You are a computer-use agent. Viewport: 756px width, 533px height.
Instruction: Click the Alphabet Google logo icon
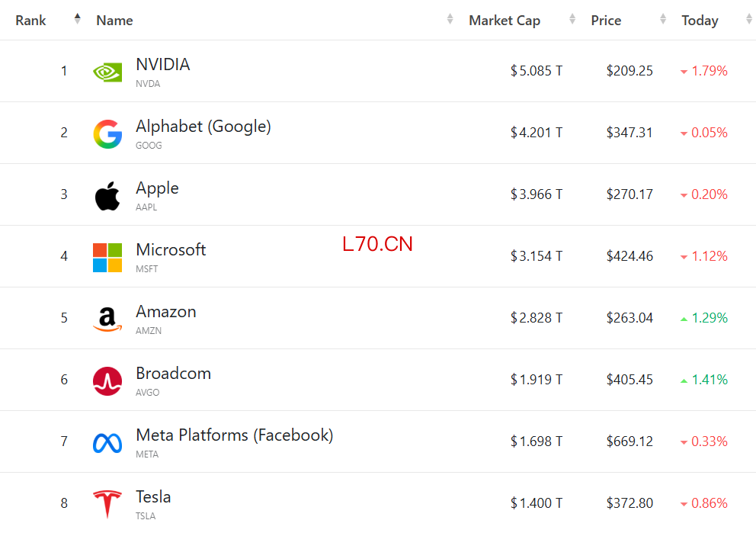[x=107, y=134]
